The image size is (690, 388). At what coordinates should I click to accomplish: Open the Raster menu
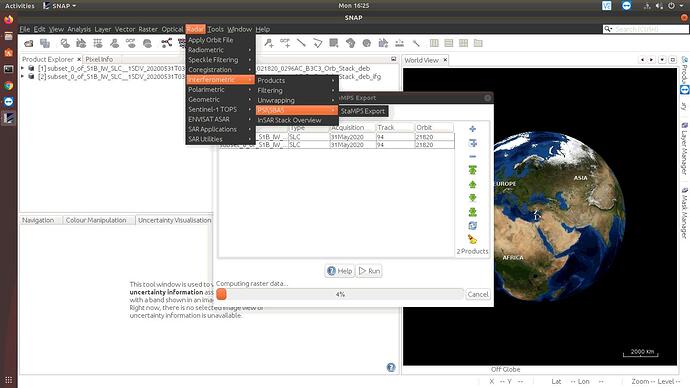coord(148,29)
